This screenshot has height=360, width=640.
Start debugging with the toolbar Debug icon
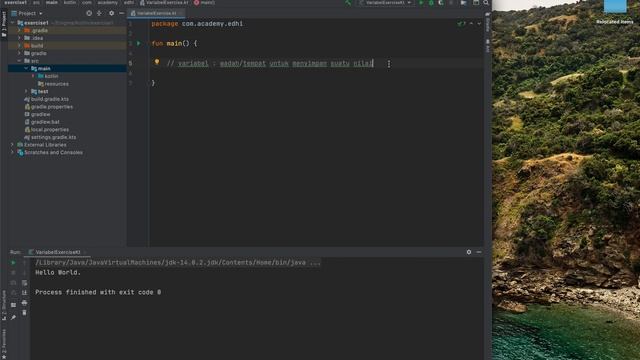[431, 3]
